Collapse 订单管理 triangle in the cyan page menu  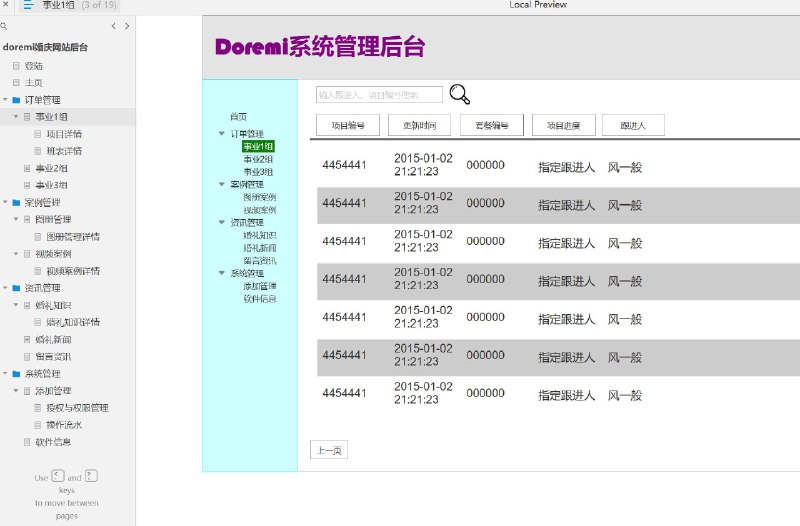click(x=221, y=134)
